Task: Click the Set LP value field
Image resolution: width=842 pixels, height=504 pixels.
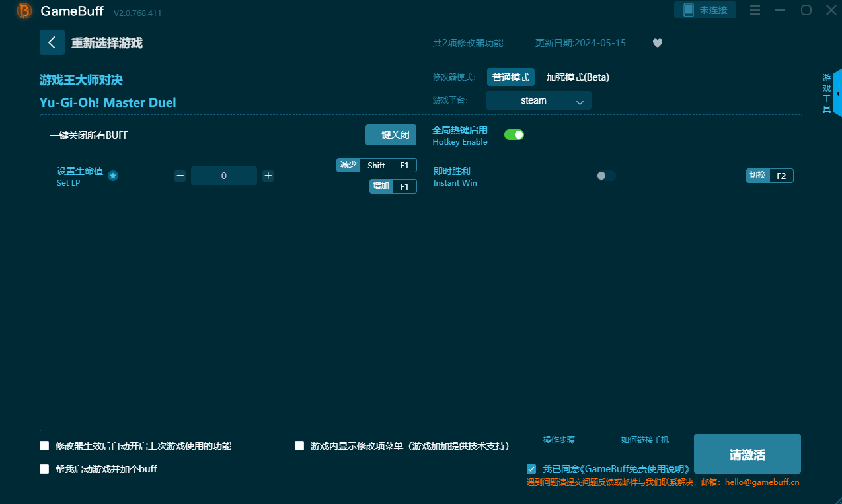Action: coord(224,176)
